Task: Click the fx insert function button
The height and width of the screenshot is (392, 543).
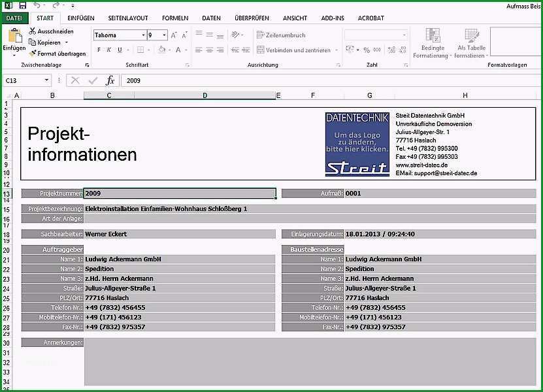Action: tap(110, 80)
